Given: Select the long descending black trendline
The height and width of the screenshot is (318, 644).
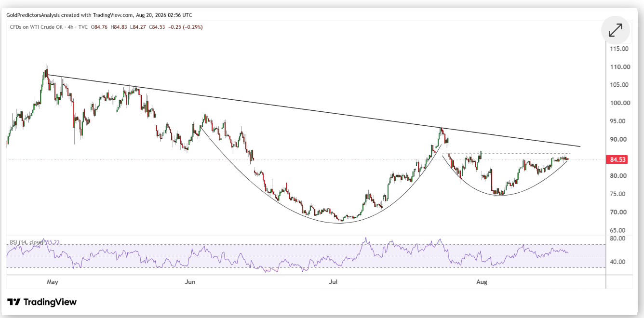Looking at the screenshot, I should click(x=313, y=111).
